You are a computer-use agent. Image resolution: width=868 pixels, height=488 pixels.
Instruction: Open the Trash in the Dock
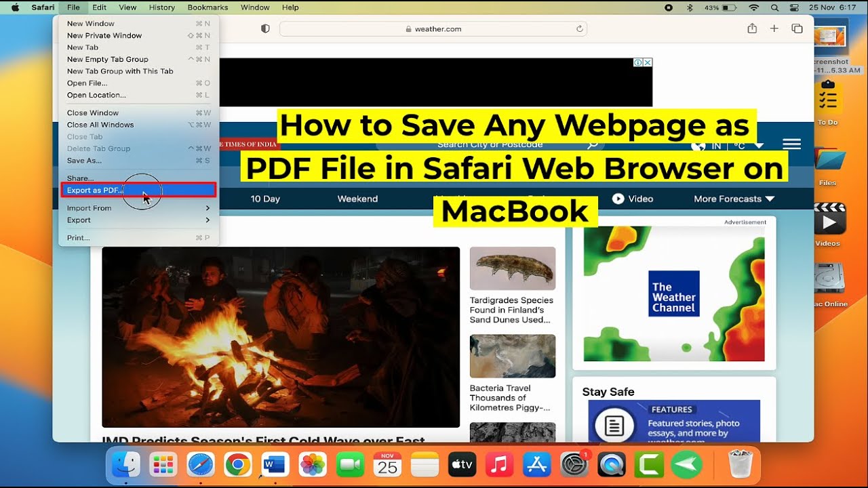click(740, 465)
